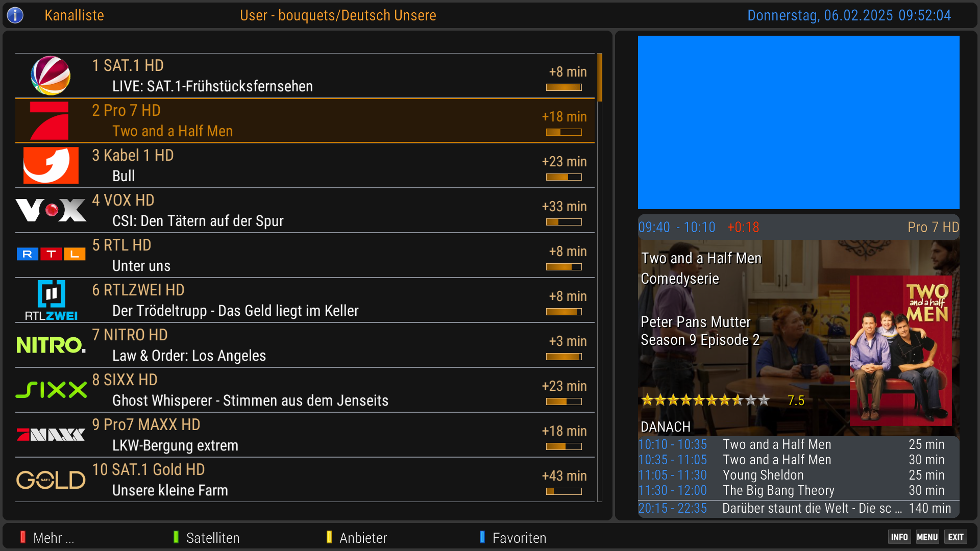Pick the NITRO channel logo

coord(51,345)
